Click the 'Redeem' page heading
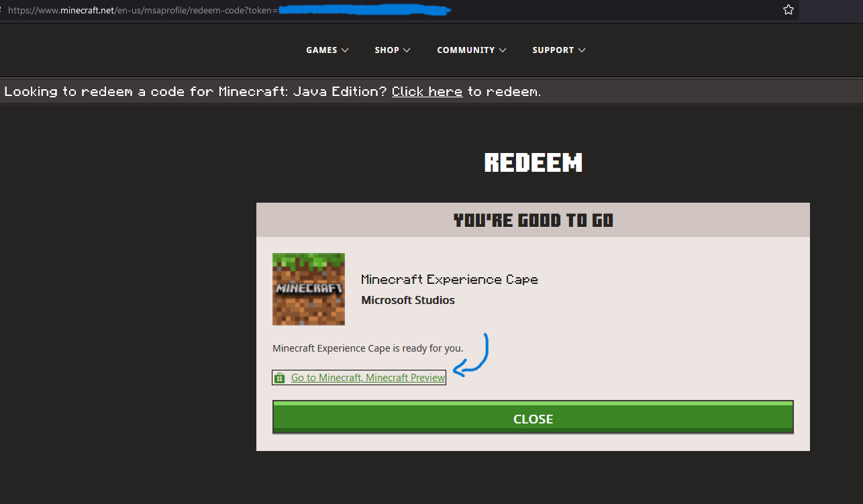This screenshot has height=504, width=863. pyautogui.click(x=534, y=162)
